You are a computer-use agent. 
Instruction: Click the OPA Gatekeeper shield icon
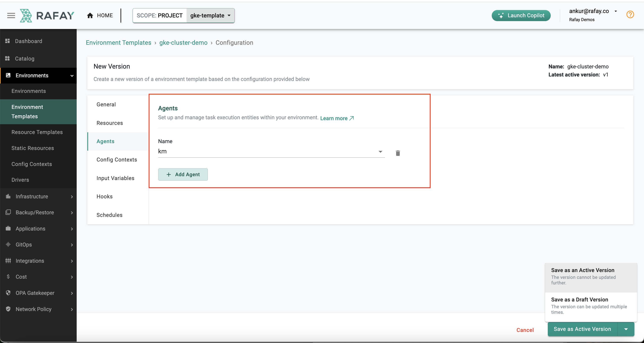click(8, 293)
